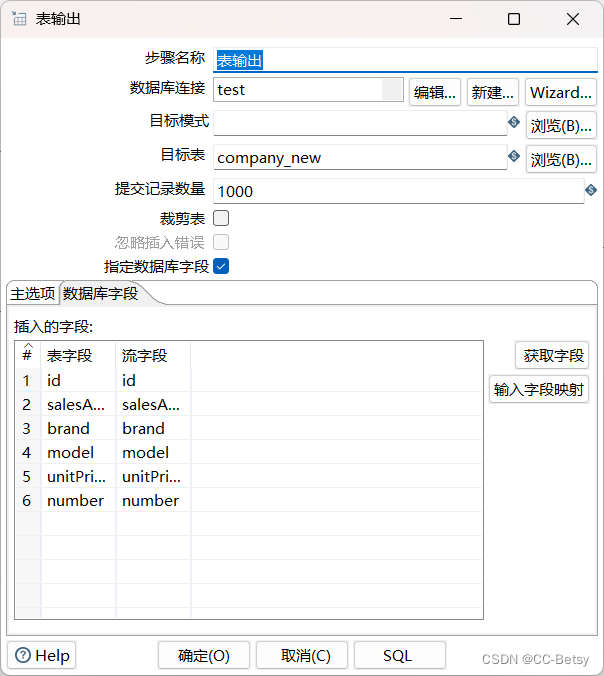Select 流字段 cell 'model' in row 4
This screenshot has height=676, width=604.
153,452
